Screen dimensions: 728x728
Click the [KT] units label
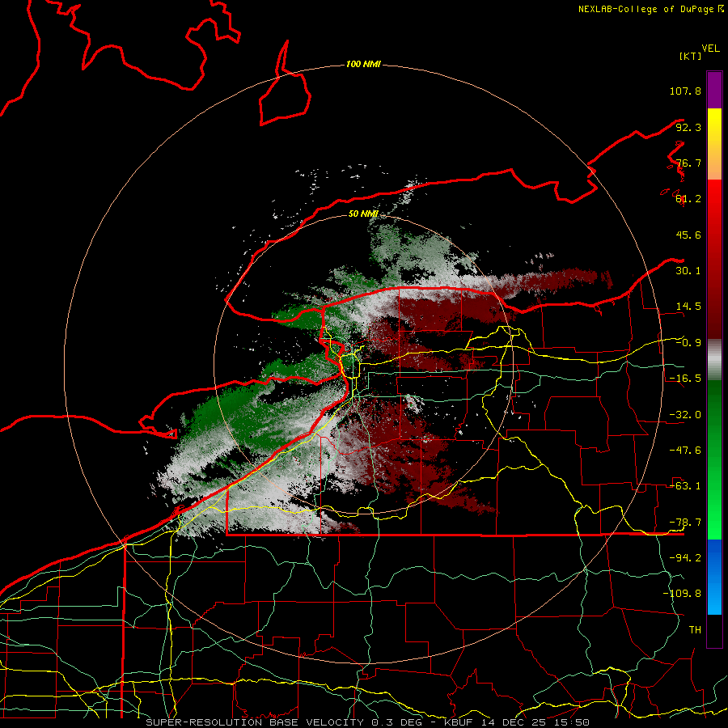tap(690, 56)
